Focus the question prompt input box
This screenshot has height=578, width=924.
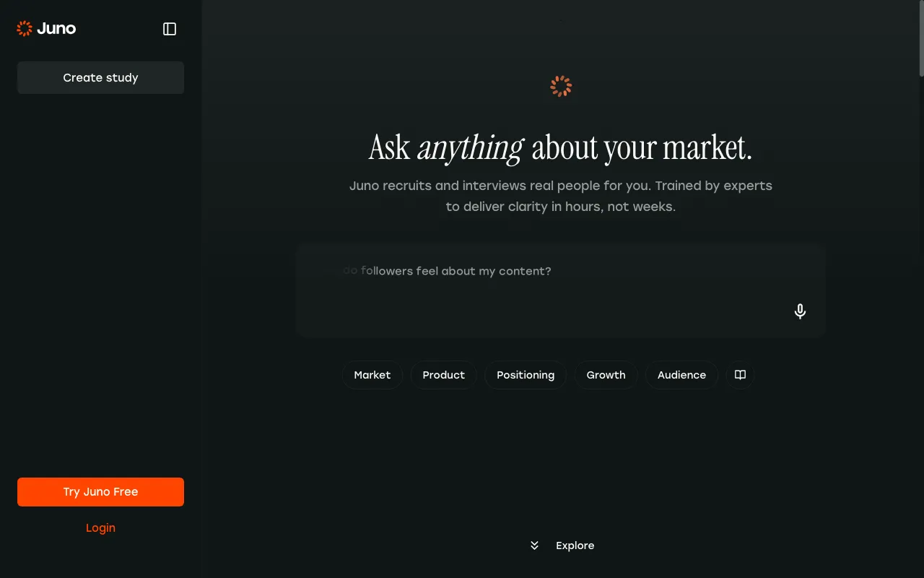(x=561, y=290)
